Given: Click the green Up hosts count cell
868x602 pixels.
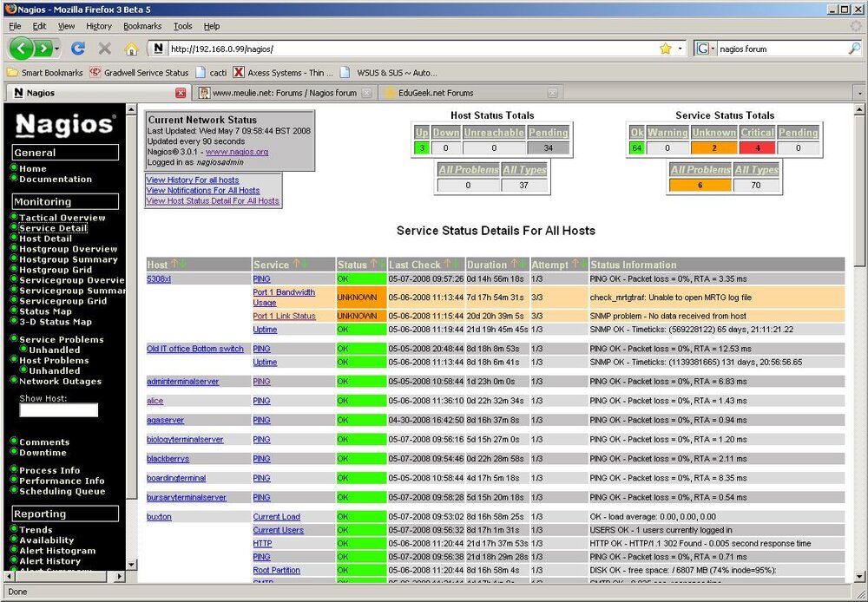Looking at the screenshot, I should coord(422,147).
